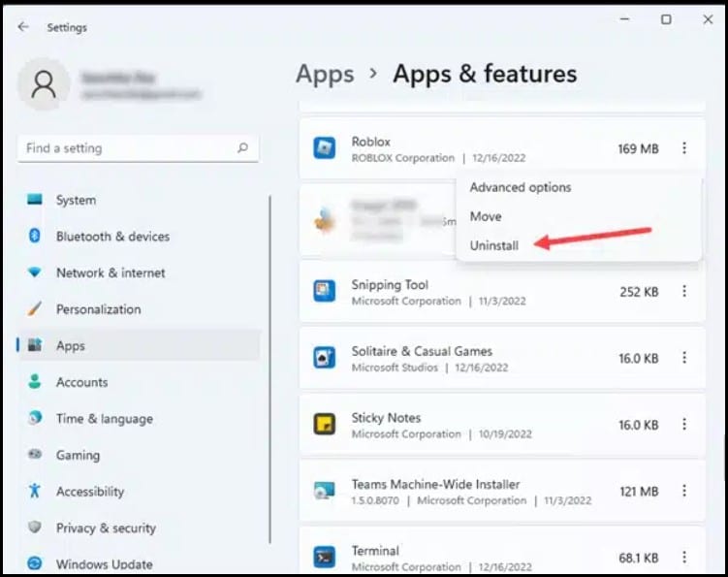This screenshot has width=728, height=577.
Task: Choose Advanced options in context menu
Action: (x=521, y=188)
